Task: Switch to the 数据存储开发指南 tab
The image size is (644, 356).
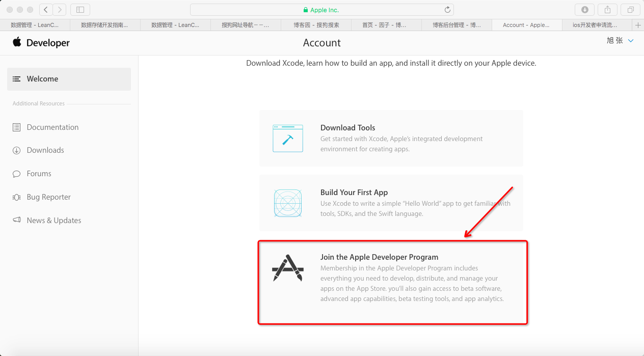Action: click(105, 25)
